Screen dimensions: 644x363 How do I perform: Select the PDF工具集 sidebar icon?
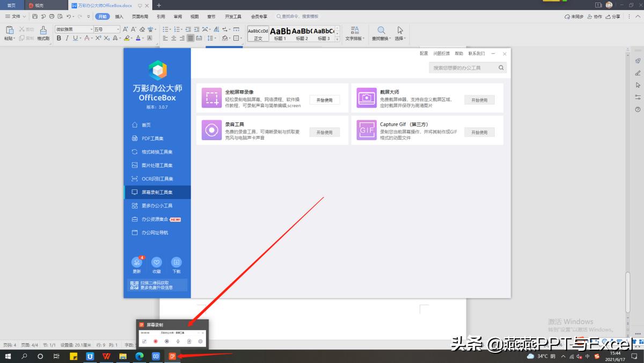tap(135, 138)
